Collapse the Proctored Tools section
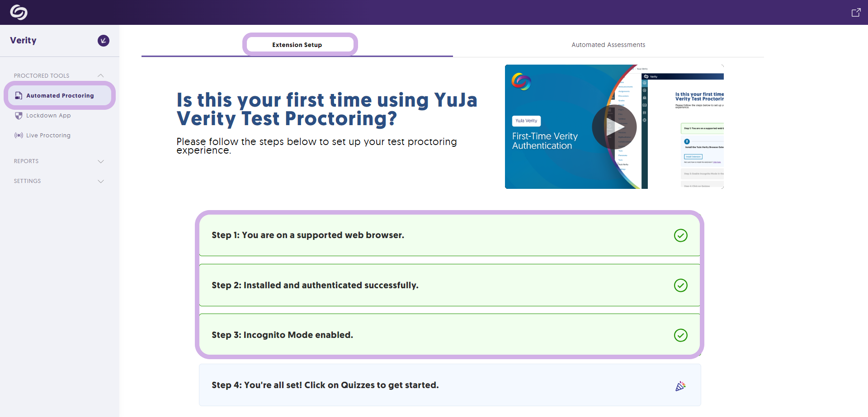 [x=101, y=75]
